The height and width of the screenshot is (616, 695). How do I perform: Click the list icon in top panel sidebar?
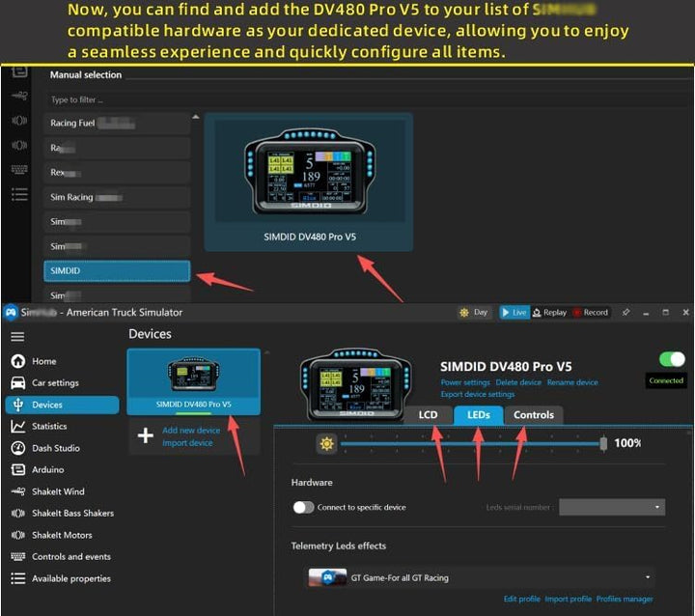(19, 194)
